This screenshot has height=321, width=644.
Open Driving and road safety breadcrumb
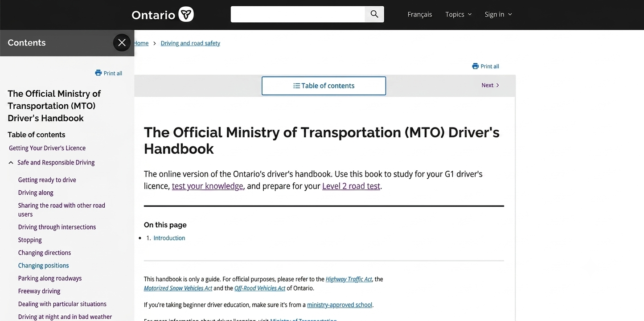tap(190, 43)
